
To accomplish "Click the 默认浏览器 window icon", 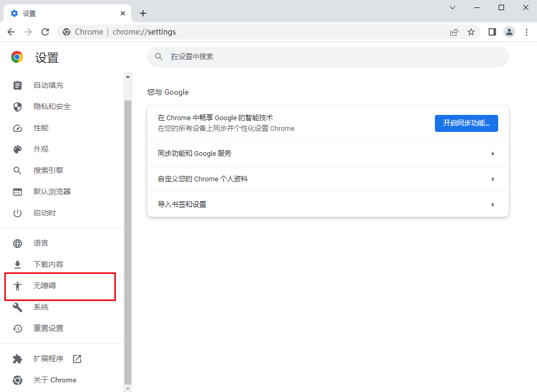I will (x=18, y=192).
